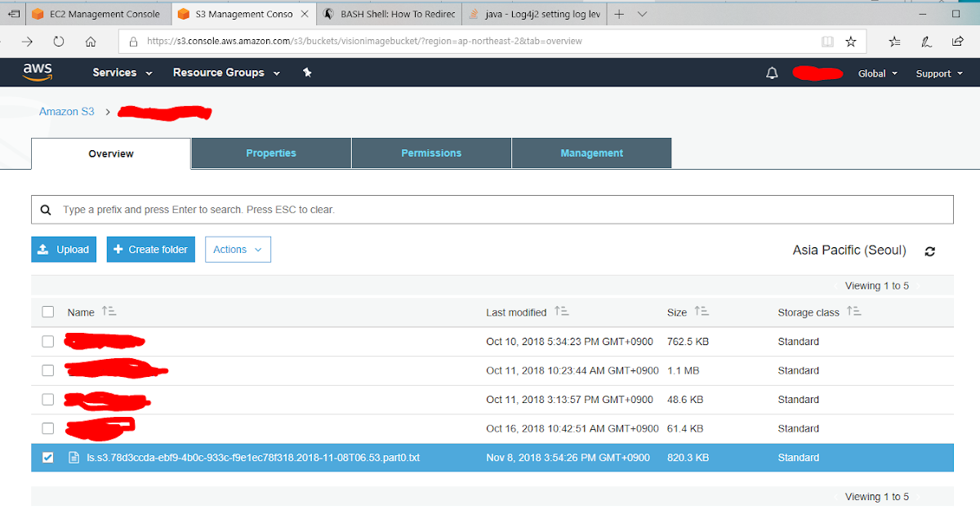980x514 pixels.
Task: Click the Amazon S3 breadcrumb link
Action: [x=66, y=111]
